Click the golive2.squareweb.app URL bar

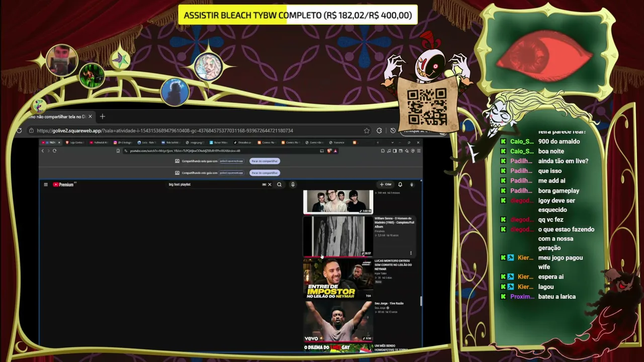pyautogui.click(x=199, y=131)
